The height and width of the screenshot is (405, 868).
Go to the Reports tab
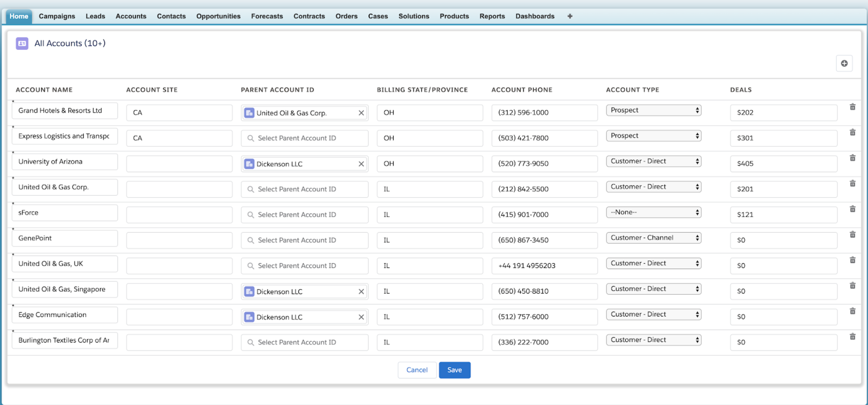pyautogui.click(x=492, y=16)
